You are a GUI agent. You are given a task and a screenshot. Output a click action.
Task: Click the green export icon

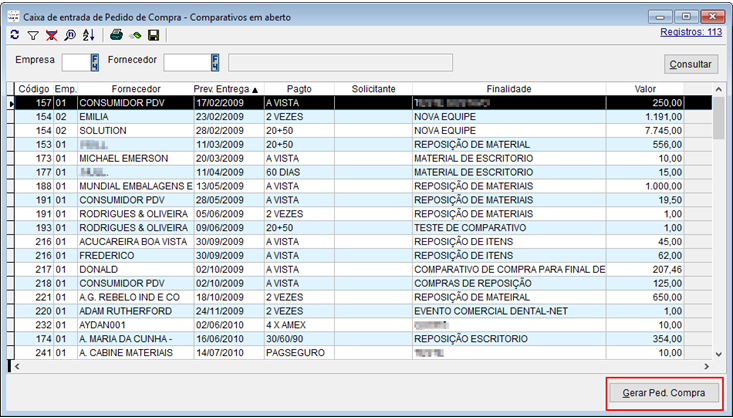pyautogui.click(x=134, y=35)
